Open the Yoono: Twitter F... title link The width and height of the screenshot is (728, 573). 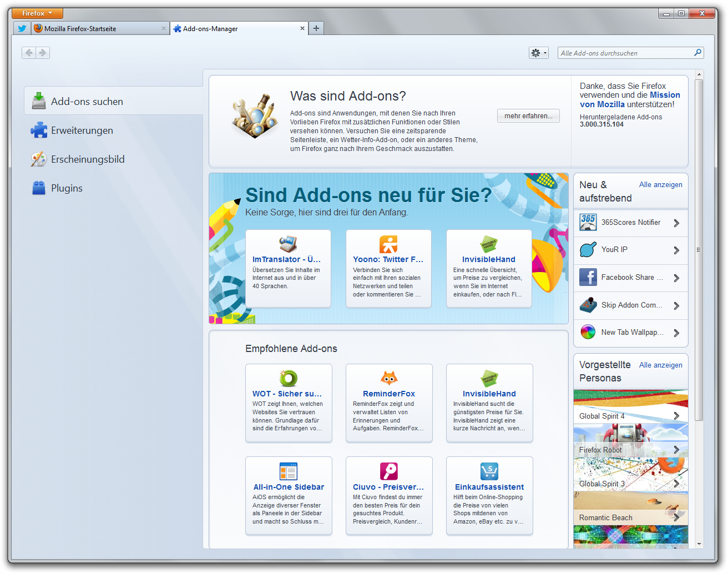tap(388, 259)
